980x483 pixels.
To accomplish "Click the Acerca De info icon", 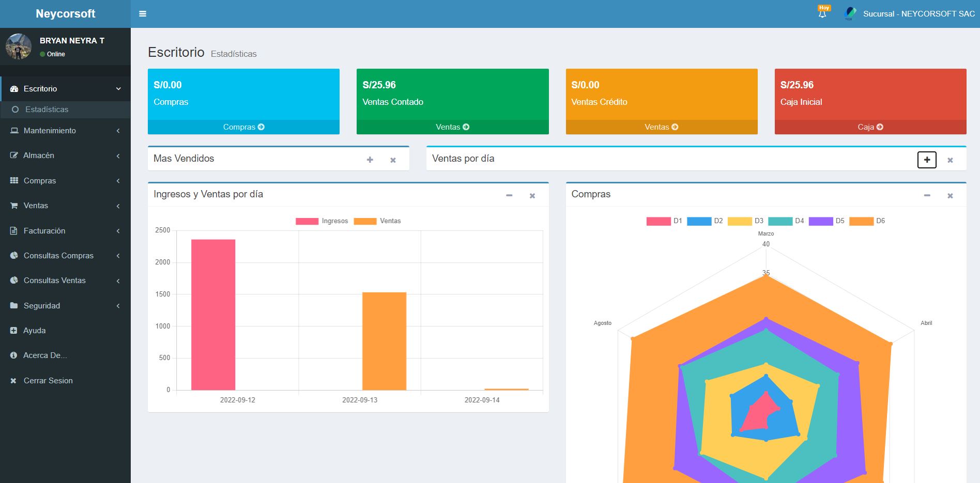I will point(14,355).
